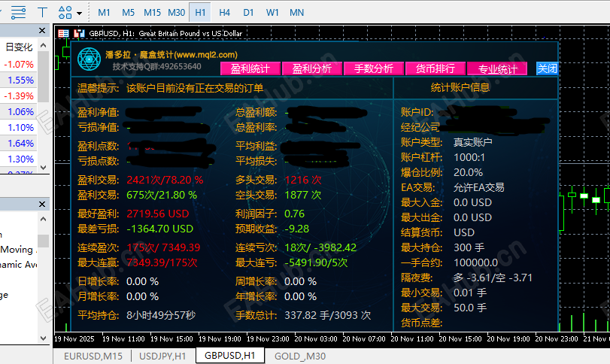Switch to the GOLD_,M30 chart tab
610x364 pixels.
coord(300,356)
